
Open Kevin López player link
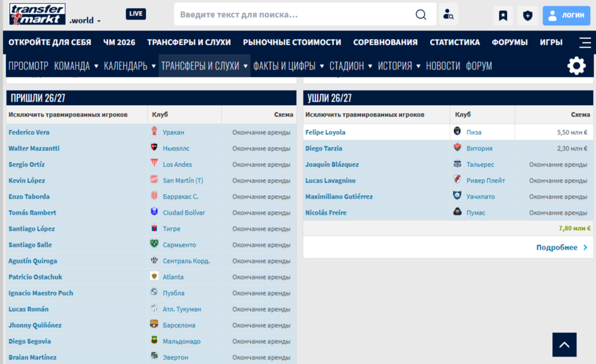coord(26,180)
